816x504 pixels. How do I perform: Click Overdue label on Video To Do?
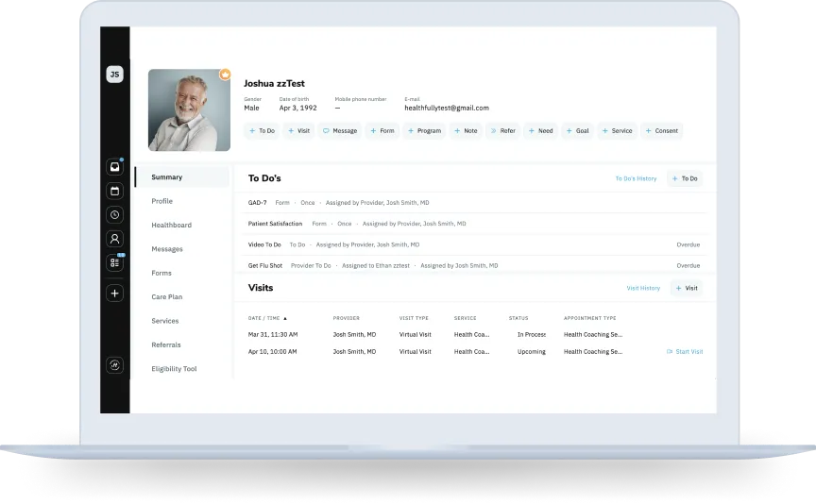pos(688,245)
